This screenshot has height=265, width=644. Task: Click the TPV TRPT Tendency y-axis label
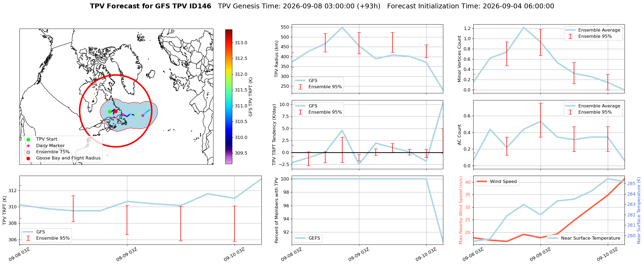point(275,135)
